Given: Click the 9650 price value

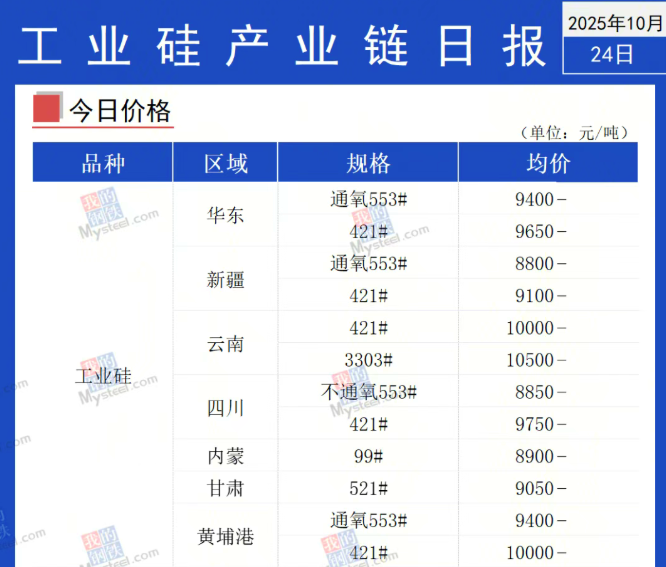Looking at the screenshot, I should click(534, 231).
